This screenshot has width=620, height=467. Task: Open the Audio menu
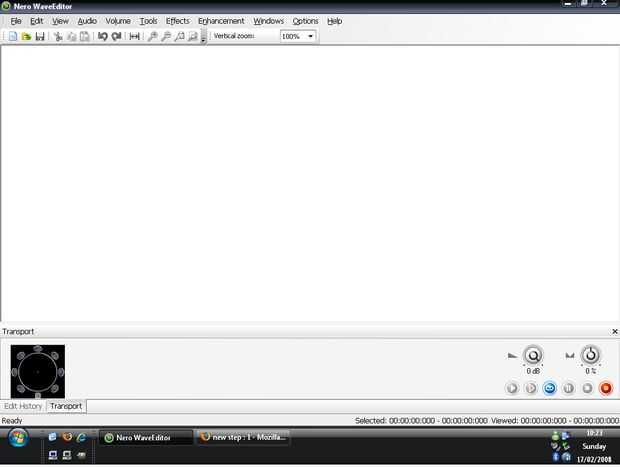point(87,21)
